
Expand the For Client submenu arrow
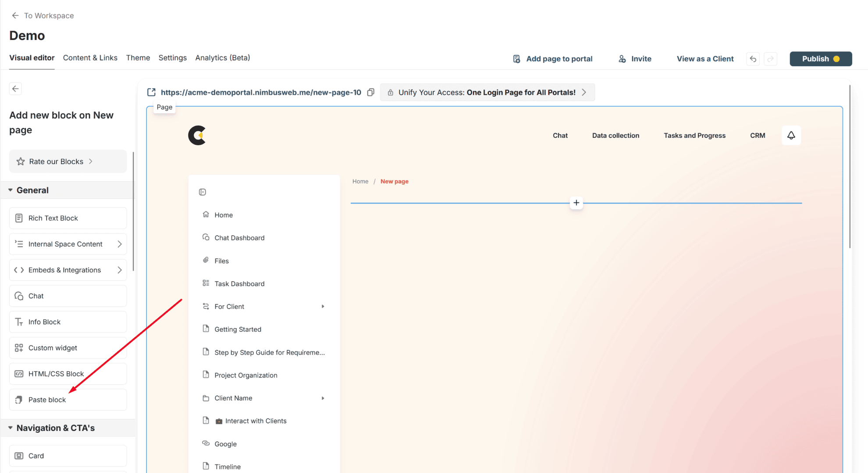323,307
